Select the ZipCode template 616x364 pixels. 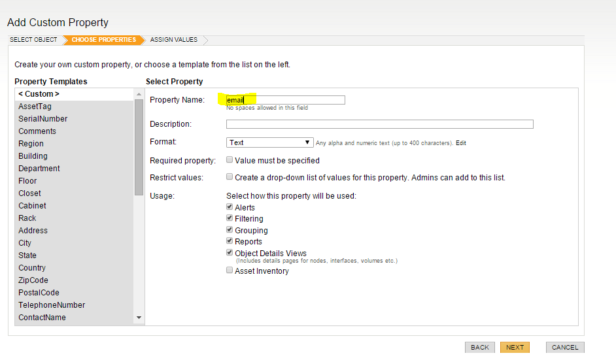coord(75,280)
